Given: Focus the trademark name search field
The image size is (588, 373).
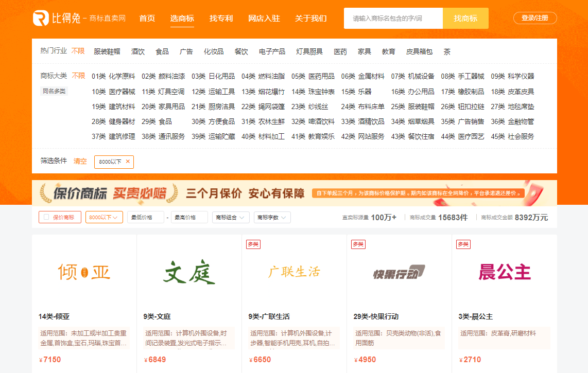Looking at the screenshot, I should pos(393,19).
